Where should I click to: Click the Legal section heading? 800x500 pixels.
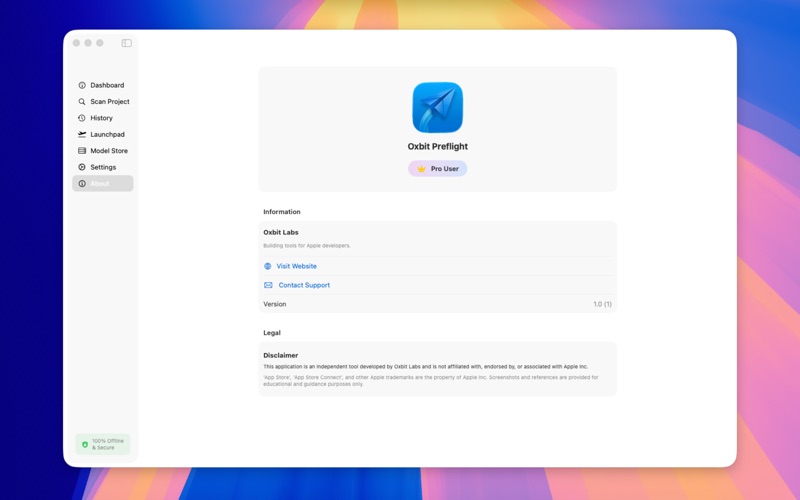(x=272, y=333)
